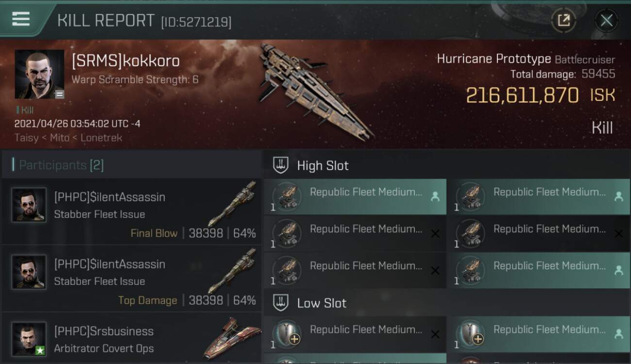Click the person icon on top-right high slot item
Screen dimensions: 631x364
(x=618, y=197)
